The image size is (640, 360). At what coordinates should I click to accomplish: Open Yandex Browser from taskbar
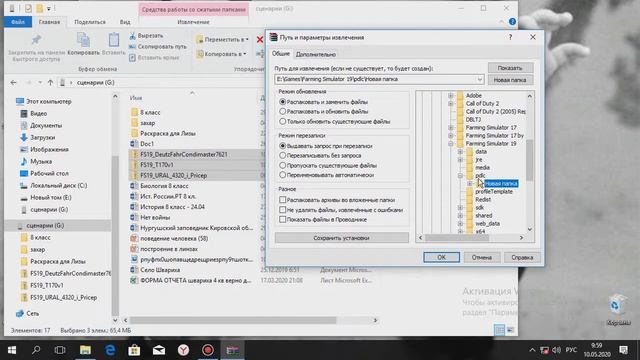tap(183, 350)
